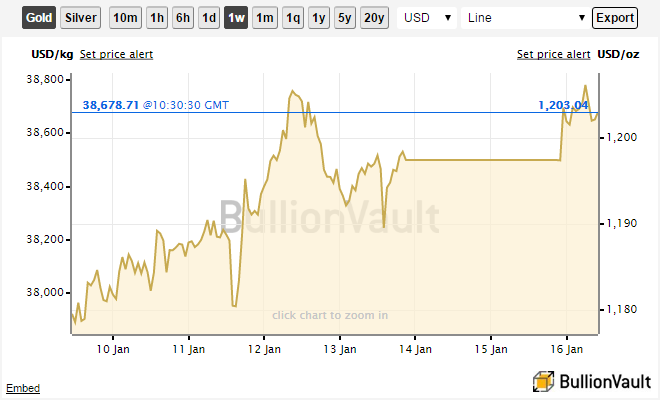Open the Line chart type dropdown
Viewport: 660px width, 400px height.
pos(526,18)
